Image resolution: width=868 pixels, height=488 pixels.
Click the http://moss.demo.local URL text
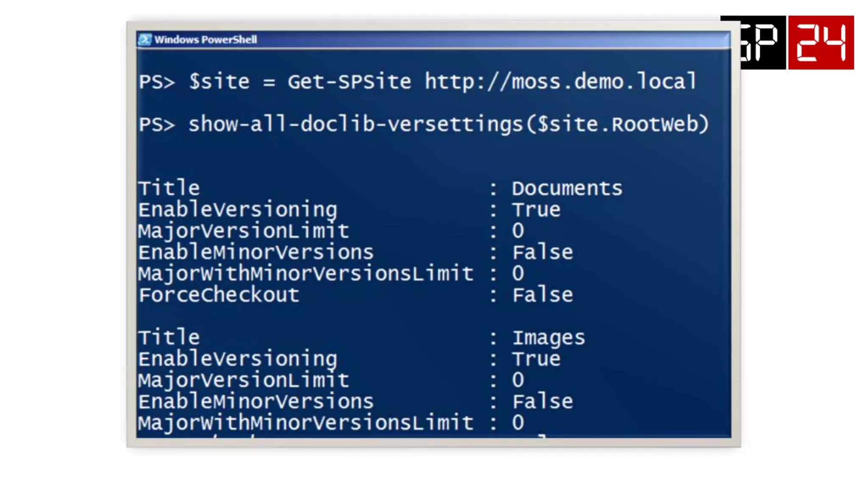560,81
